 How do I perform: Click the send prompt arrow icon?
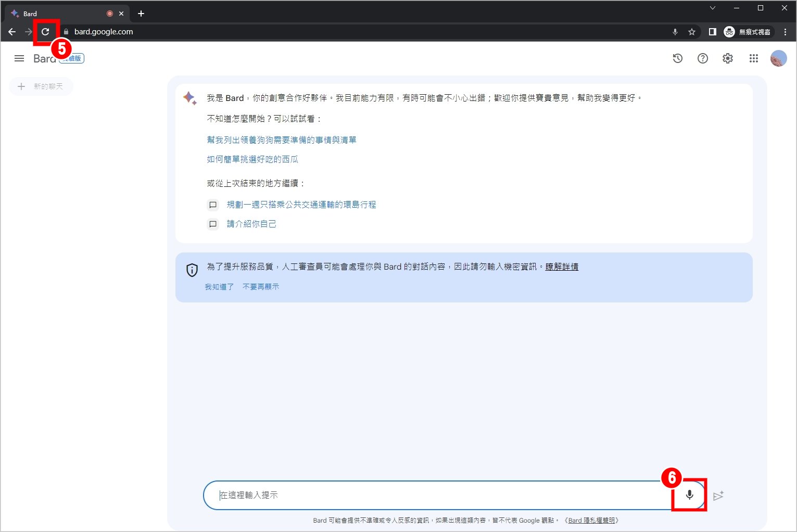(718, 496)
